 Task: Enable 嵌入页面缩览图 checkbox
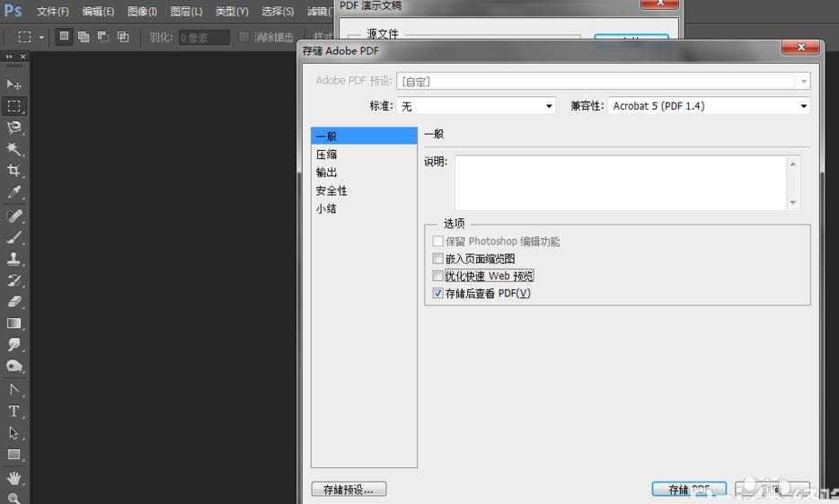click(x=438, y=259)
